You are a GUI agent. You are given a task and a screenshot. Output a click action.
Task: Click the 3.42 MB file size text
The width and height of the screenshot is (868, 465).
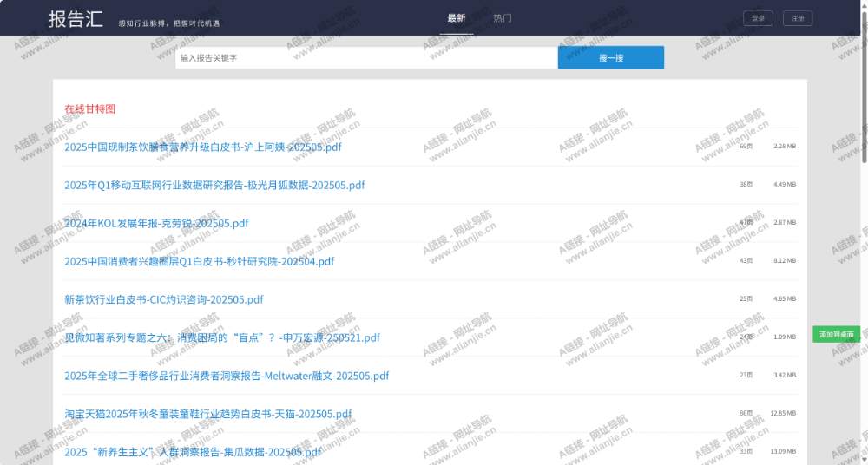click(785, 376)
